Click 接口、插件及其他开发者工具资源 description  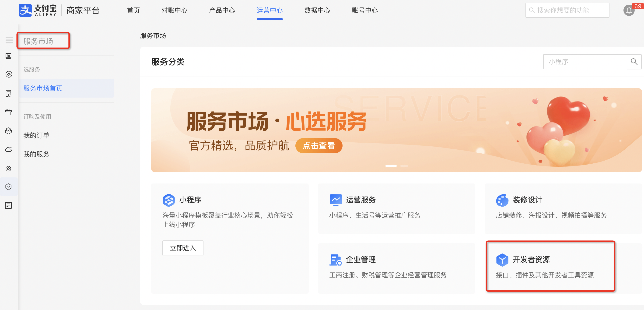(545, 275)
